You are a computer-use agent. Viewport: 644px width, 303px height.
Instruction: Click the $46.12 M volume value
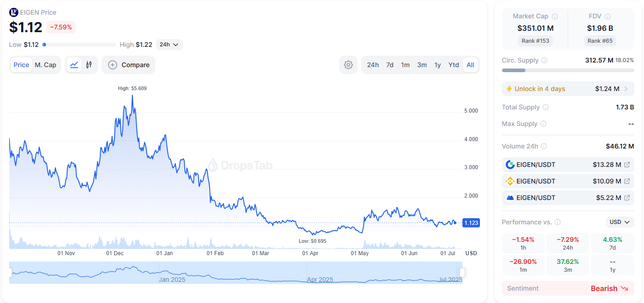coord(620,146)
